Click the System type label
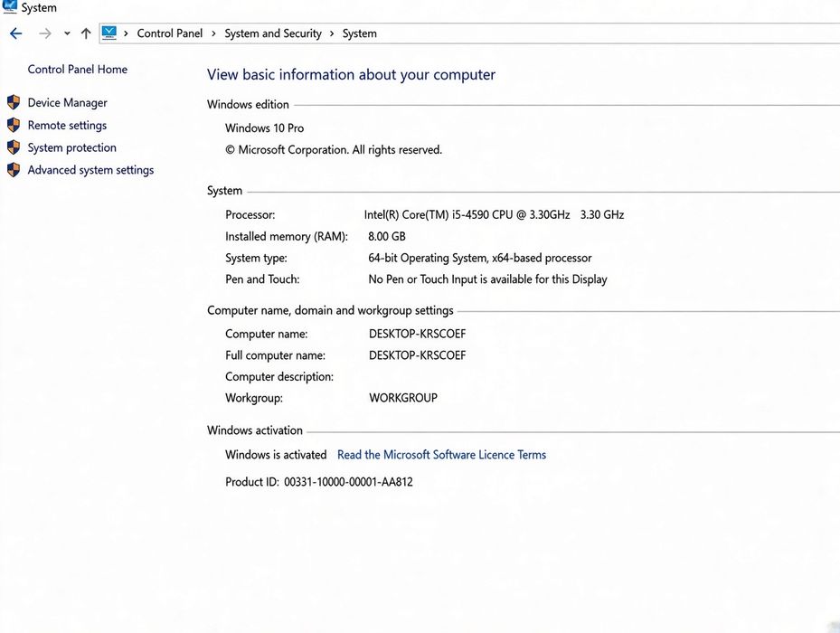This screenshot has width=840, height=633. pos(256,259)
